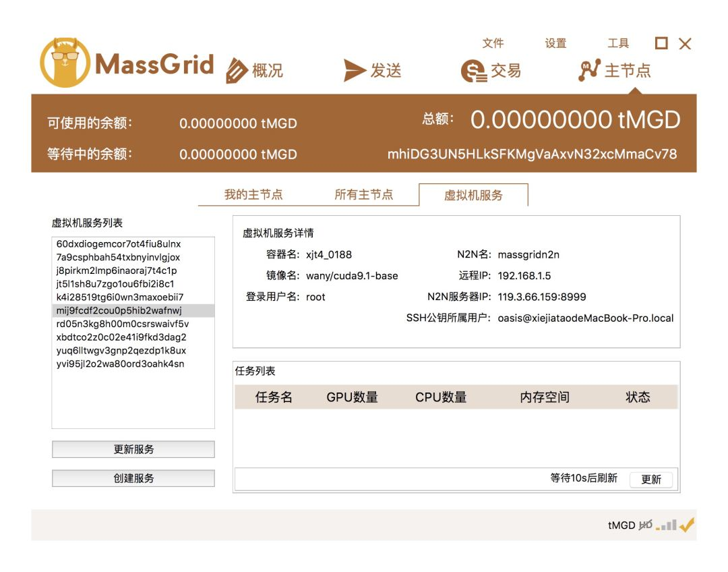Switch to 所有主节点 tab

tap(363, 194)
